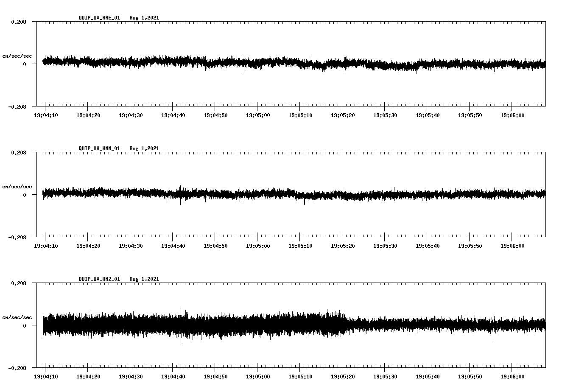Click the -0.208 lower limit on HNZ plot
This screenshot has width=576, height=392.
pos(17,368)
